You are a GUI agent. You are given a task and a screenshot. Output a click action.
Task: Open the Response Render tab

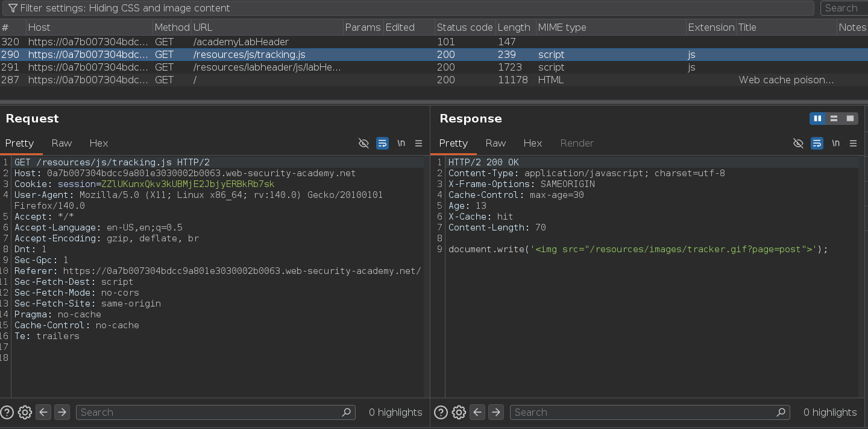pyautogui.click(x=577, y=143)
